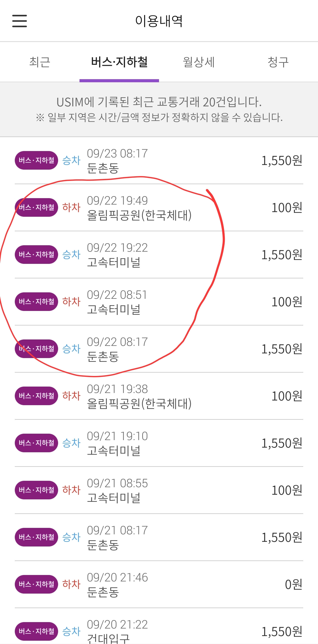The width and height of the screenshot is (318, 644).
Task: Open the 09/21 08:17 둔촌동 승차 record
Action: (159, 537)
